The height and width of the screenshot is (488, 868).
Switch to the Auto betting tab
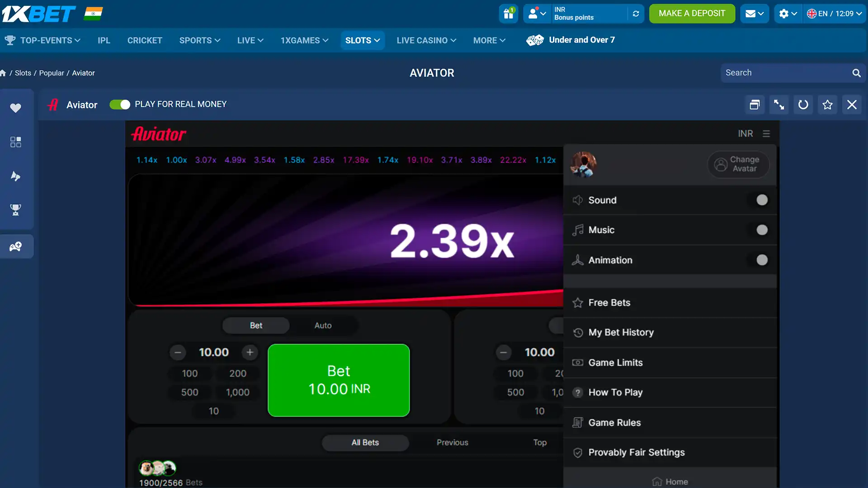point(322,325)
